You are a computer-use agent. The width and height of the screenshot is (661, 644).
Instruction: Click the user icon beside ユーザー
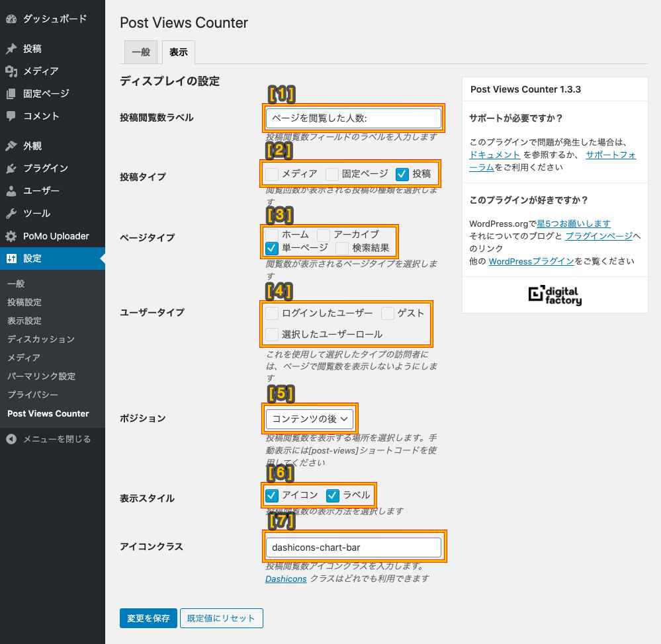11,191
